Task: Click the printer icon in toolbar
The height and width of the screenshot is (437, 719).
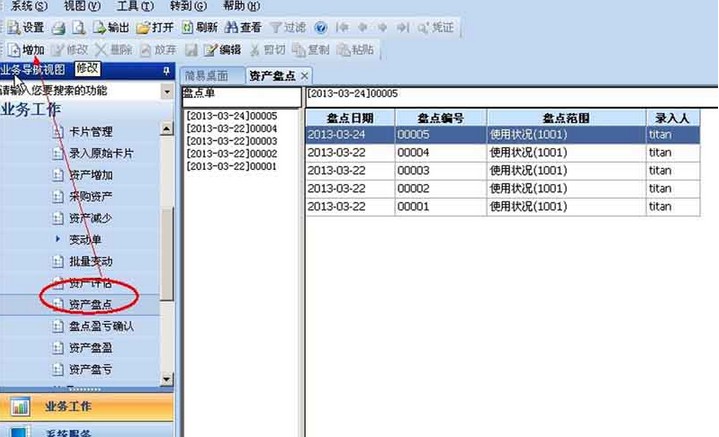Action: point(59,28)
